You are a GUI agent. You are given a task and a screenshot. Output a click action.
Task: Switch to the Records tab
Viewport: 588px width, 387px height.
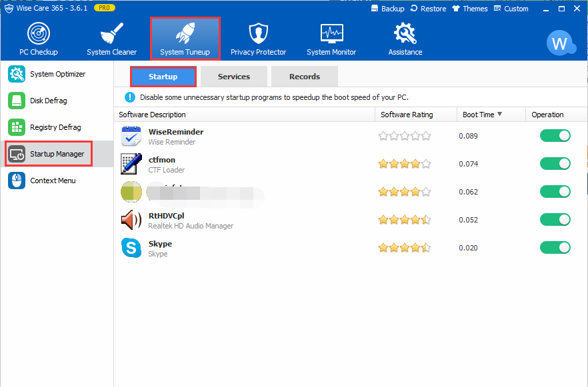305,77
